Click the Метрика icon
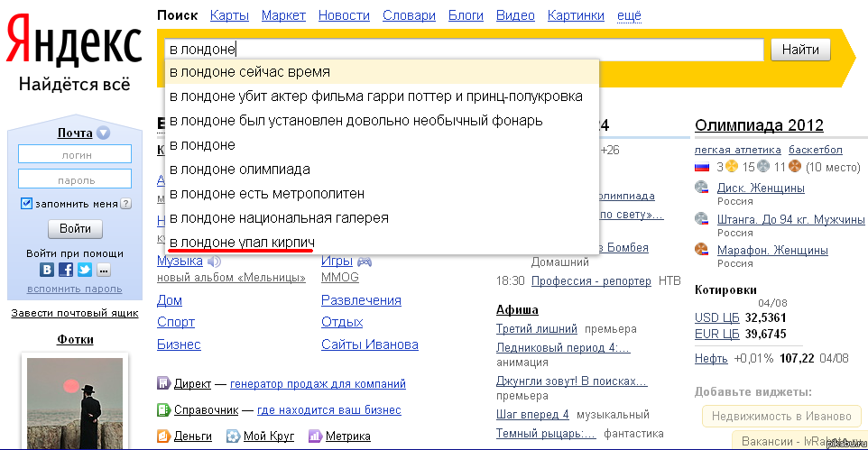 point(314,436)
